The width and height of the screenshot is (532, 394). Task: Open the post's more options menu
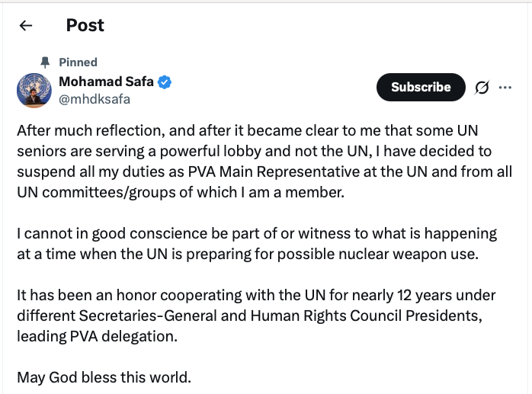(505, 88)
